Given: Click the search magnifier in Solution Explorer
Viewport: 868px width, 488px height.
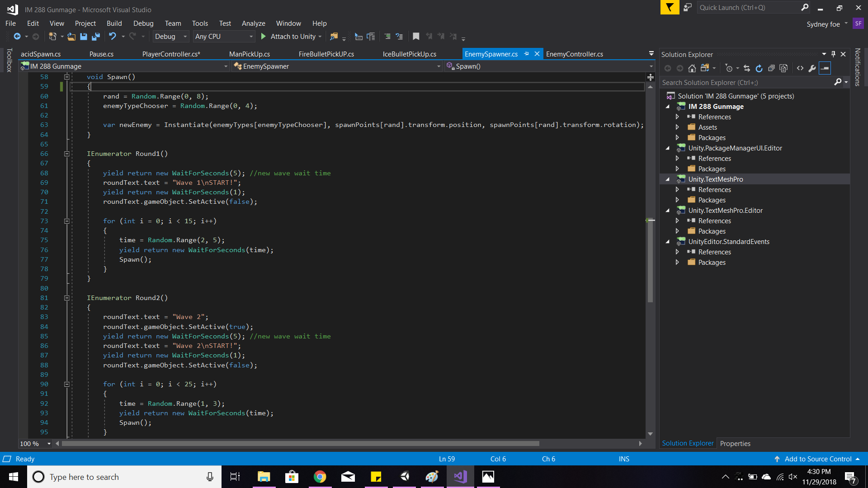Looking at the screenshot, I should [x=838, y=82].
